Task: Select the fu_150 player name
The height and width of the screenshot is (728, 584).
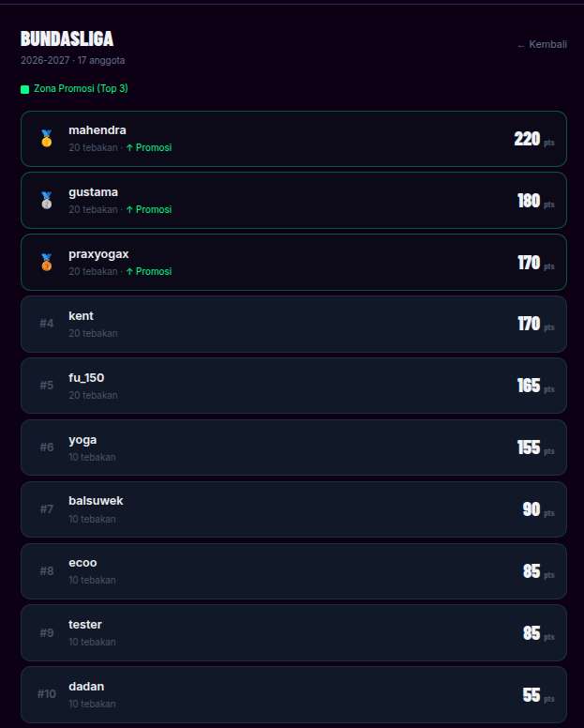Action: coord(86,377)
